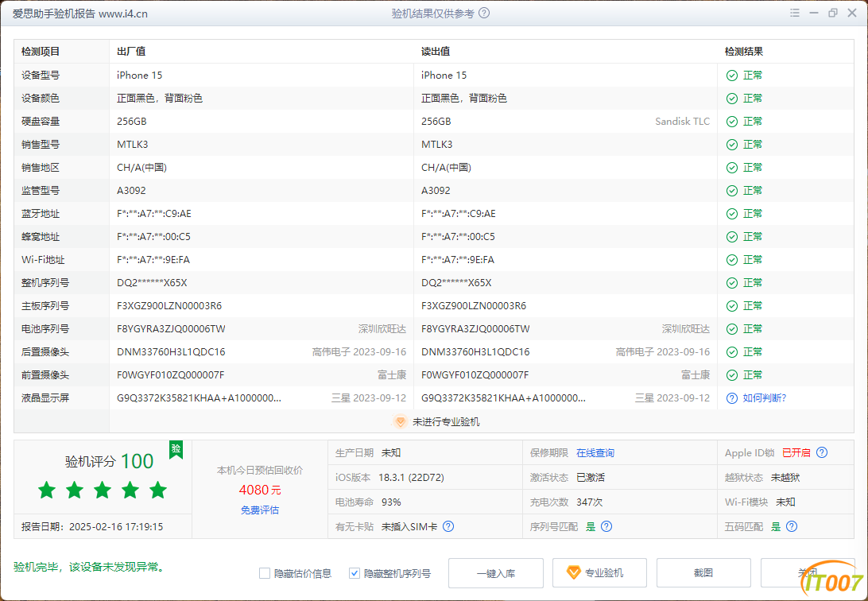Screen dimensions: 868x601
Task: Click the 未进行专业验机 text
Action: 446,421
